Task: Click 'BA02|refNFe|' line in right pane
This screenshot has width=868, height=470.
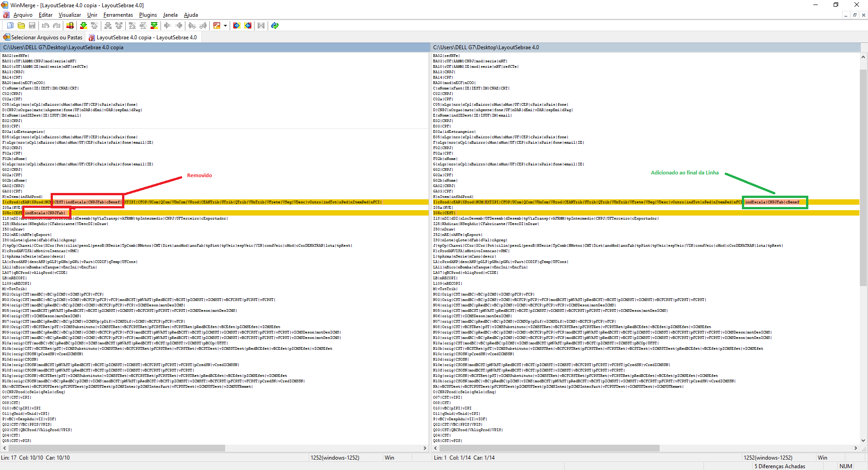Action: (446, 56)
